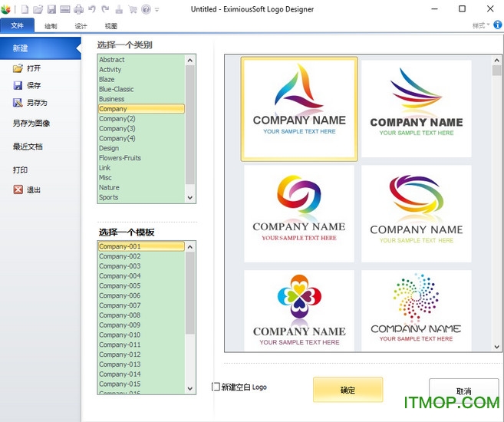
Task: Select the Nature category
Action: 141,187
